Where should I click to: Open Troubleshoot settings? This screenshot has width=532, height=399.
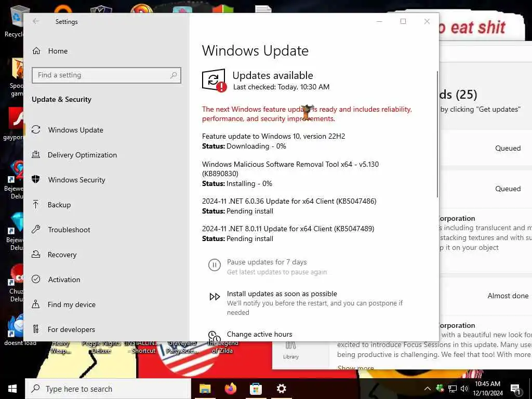[x=69, y=230]
